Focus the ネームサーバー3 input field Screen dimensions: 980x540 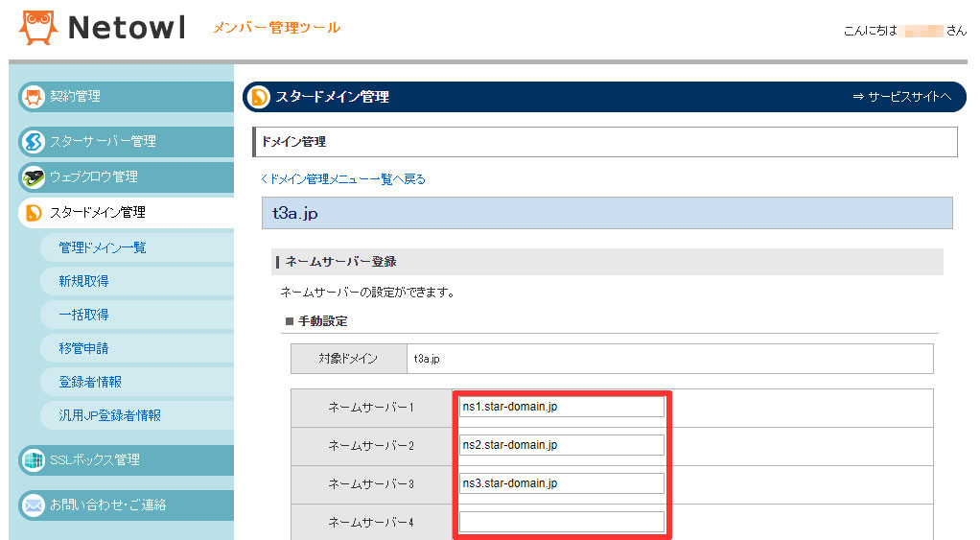coord(561,483)
